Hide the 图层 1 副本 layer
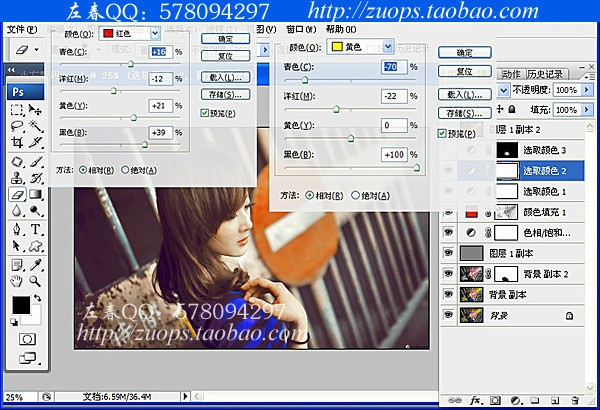Screen dimensions: 600x410 448,253
